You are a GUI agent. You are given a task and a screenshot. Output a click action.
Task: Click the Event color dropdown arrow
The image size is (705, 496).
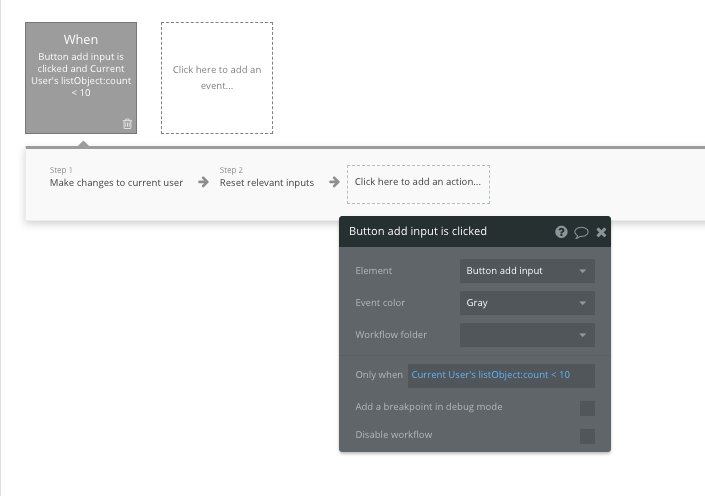click(x=582, y=303)
